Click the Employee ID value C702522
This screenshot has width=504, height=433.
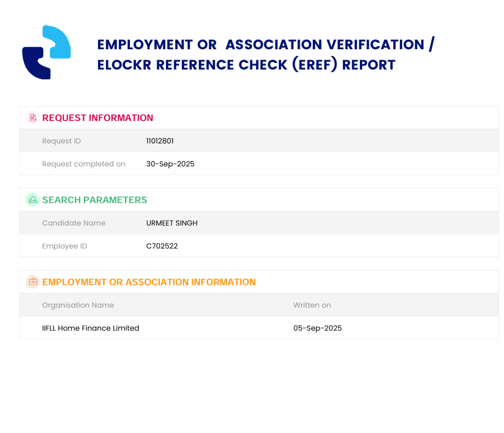(x=162, y=246)
